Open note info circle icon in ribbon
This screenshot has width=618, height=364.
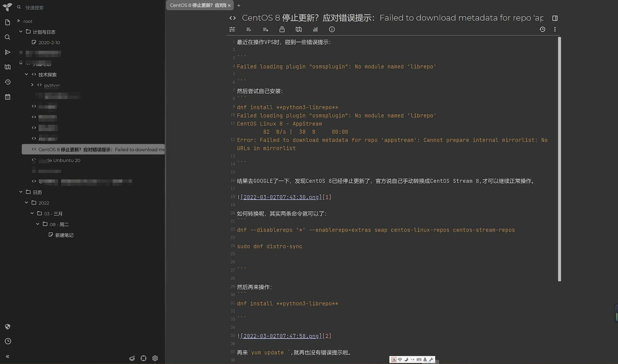pyautogui.click(x=332, y=29)
